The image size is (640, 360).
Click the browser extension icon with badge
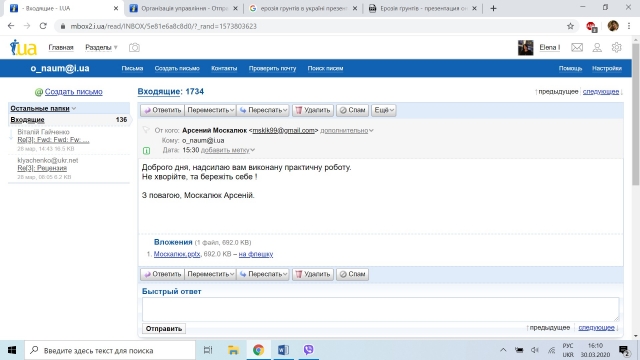tap(591, 27)
